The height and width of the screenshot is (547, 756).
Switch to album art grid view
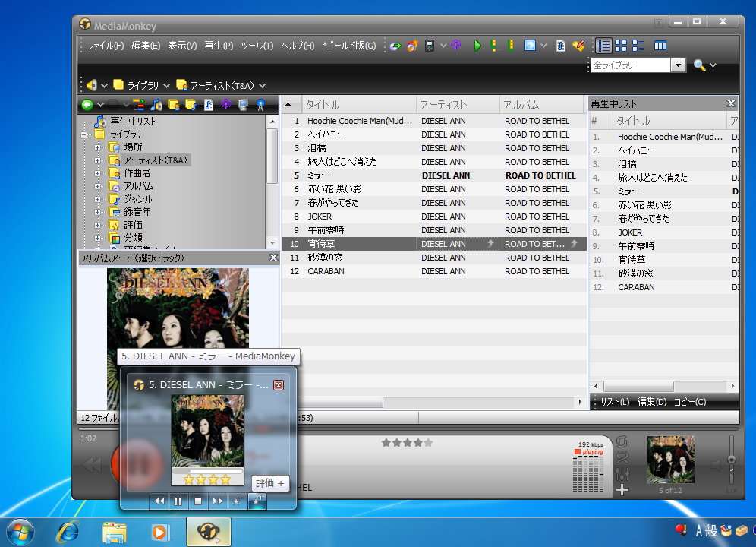tap(621, 46)
